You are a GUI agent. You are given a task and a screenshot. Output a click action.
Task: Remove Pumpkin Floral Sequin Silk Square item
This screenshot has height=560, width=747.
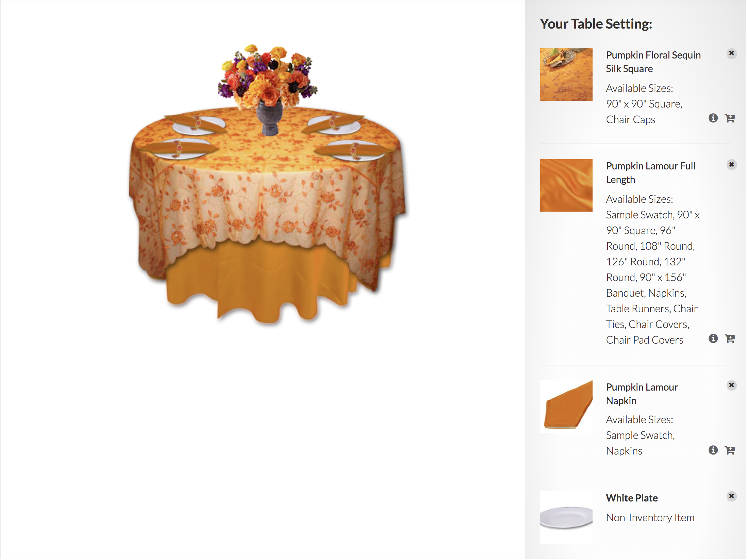click(x=731, y=53)
